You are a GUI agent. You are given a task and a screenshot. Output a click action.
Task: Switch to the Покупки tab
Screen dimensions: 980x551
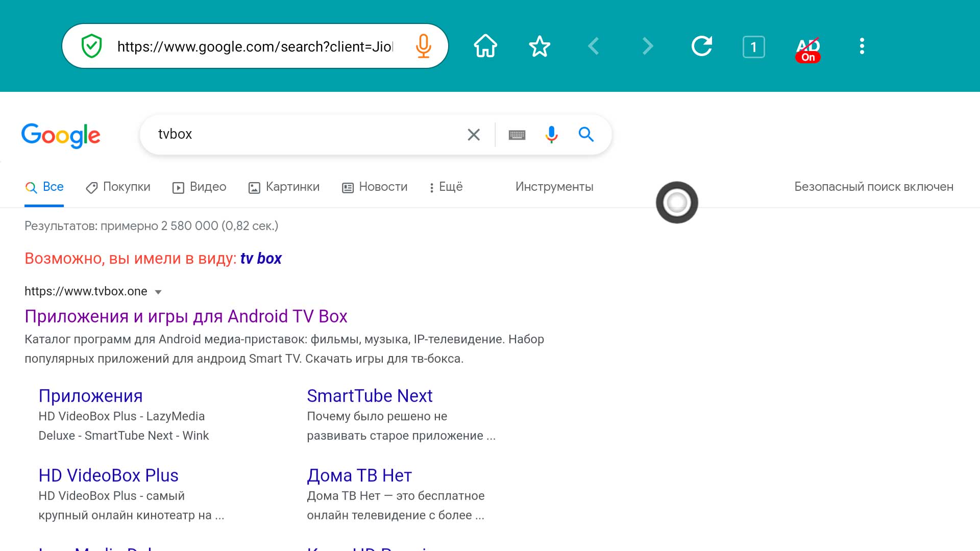tap(118, 187)
